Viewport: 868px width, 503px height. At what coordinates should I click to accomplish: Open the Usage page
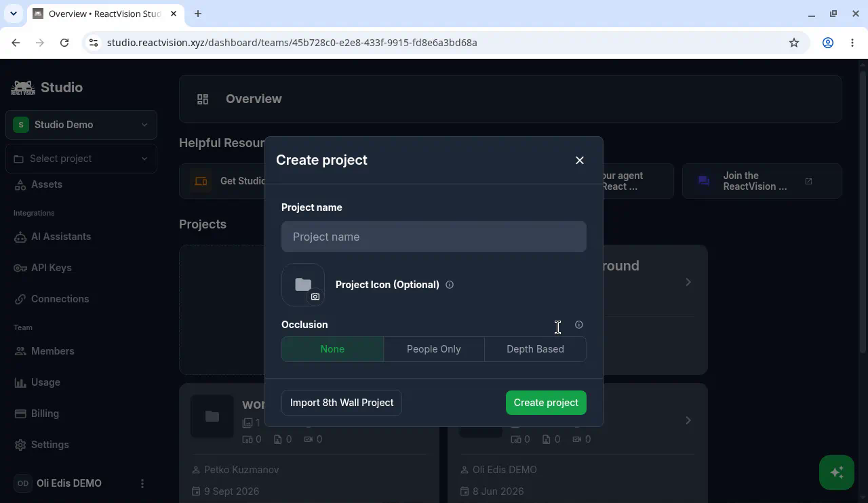tap(45, 382)
